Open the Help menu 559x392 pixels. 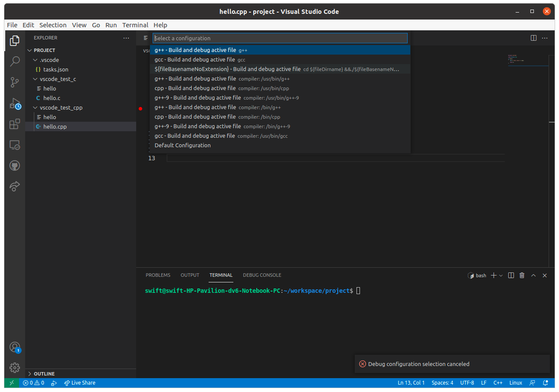tap(160, 25)
